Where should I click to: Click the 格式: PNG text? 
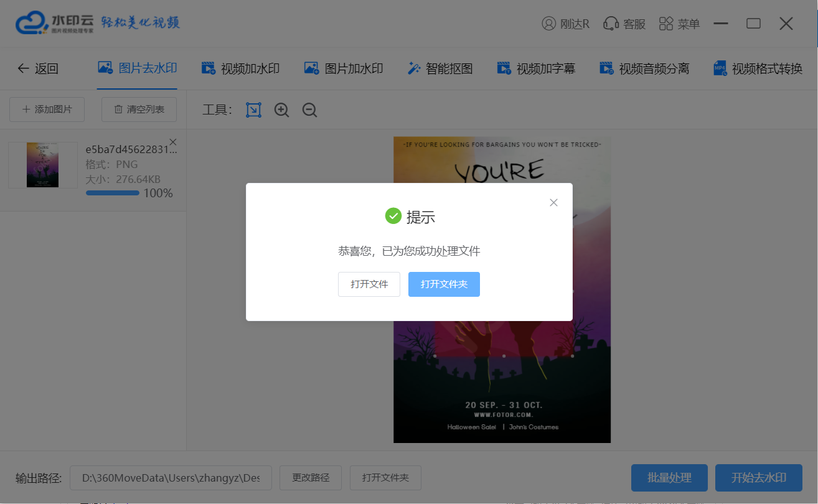click(x=112, y=165)
